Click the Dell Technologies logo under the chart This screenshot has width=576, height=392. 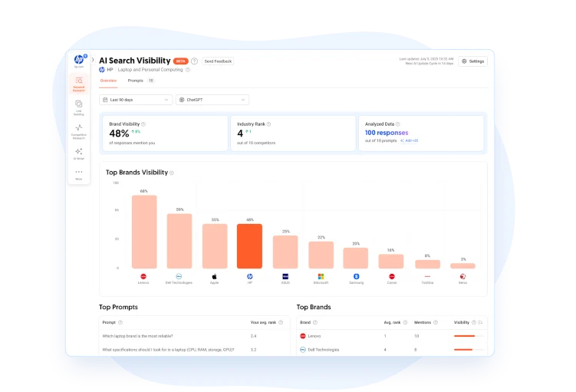tap(179, 276)
